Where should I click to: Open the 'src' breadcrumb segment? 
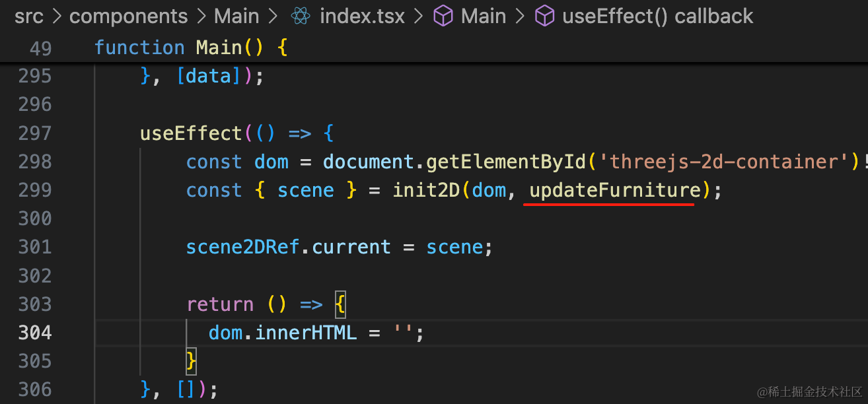(x=28, y=17)
